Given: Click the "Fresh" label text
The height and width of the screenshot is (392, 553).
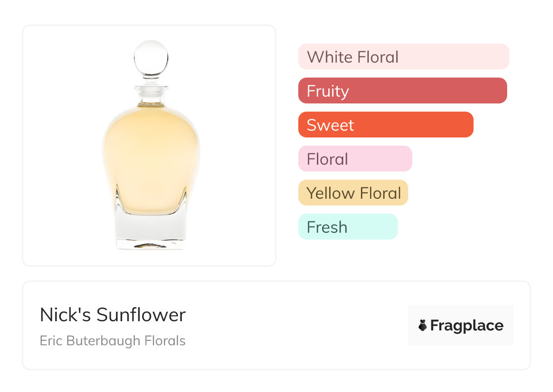Looking at the screenshot, I should pos(327,227).
